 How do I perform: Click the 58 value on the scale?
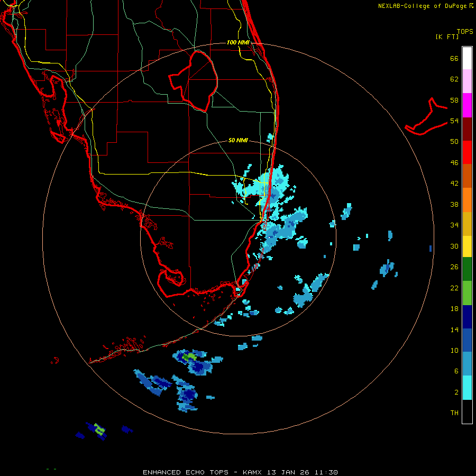(x=454, y=100)
